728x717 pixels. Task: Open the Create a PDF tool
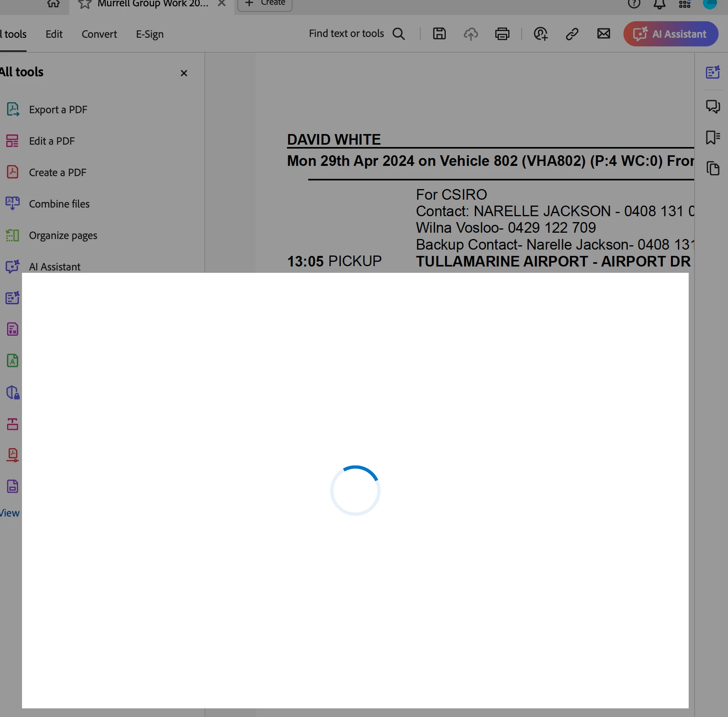[x=58, y=173]
